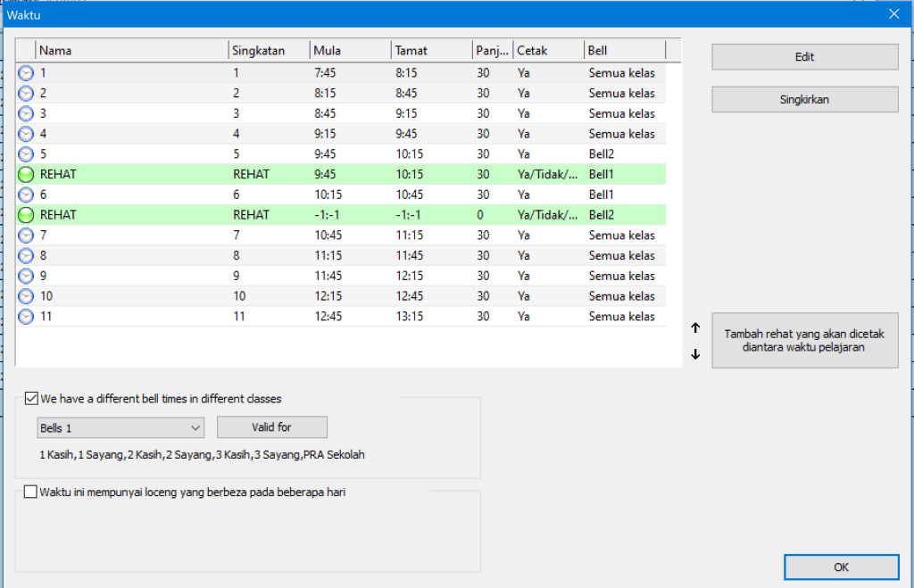
Task: Open the Bells 1 dropdown
Action: tap(120, 427)
